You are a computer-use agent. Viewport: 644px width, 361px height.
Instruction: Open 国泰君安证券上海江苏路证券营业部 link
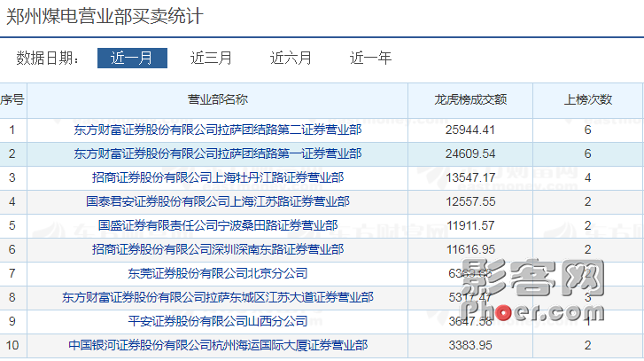pyautogui.click(x=218, y=201)
